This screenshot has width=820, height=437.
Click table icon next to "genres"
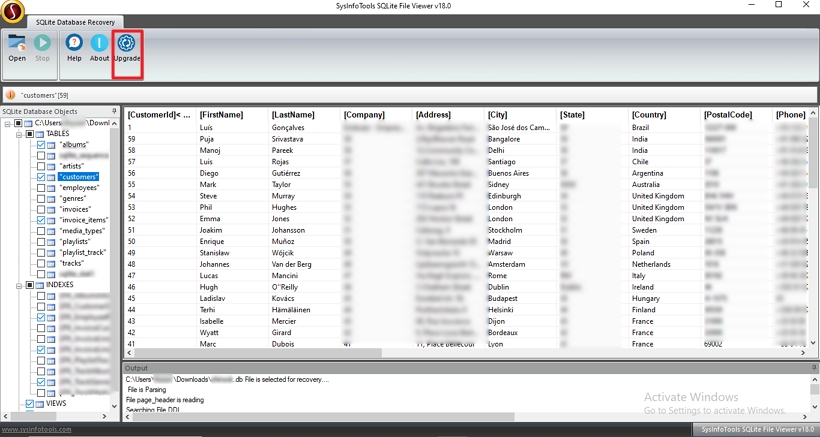tap(51, 199)
